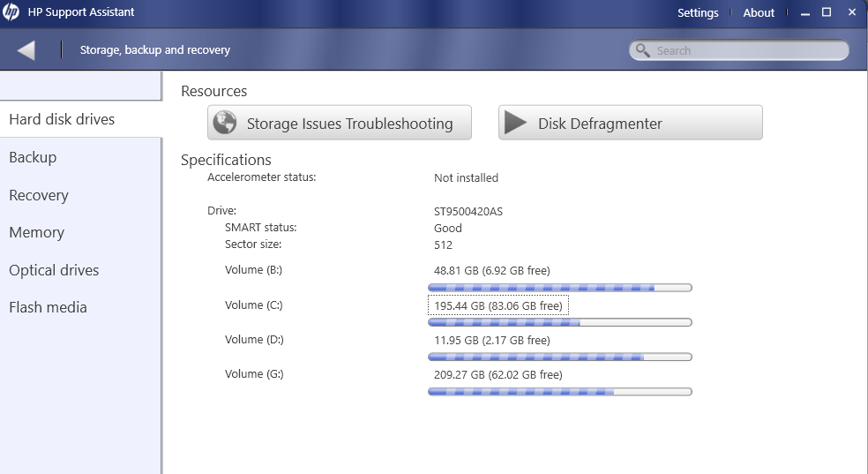Go back with the arrow icon
868x474 pixels.
point(26,50)
